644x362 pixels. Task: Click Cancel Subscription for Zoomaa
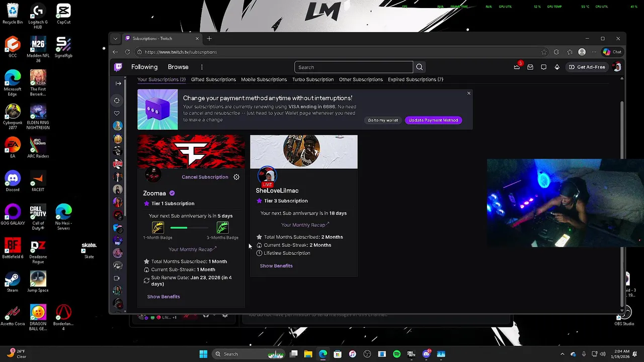205,177
